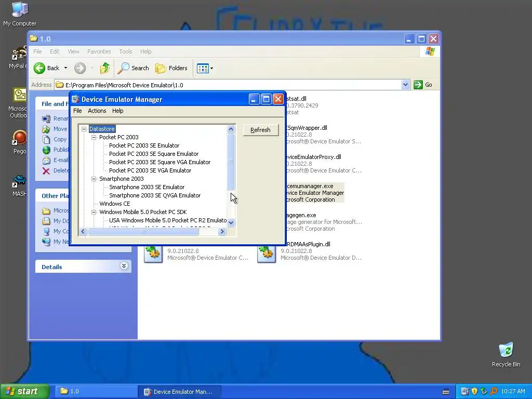The height and width of the screenshot is (399, 532).
Task: Click the Go button
Action: (x=423, y=85)
